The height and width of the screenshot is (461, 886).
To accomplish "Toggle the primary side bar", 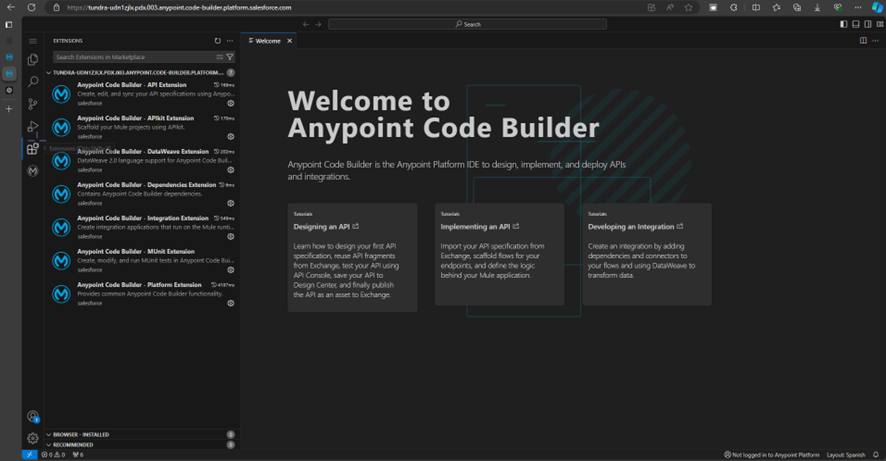I will pyautogui.click(x=844, y=24).
